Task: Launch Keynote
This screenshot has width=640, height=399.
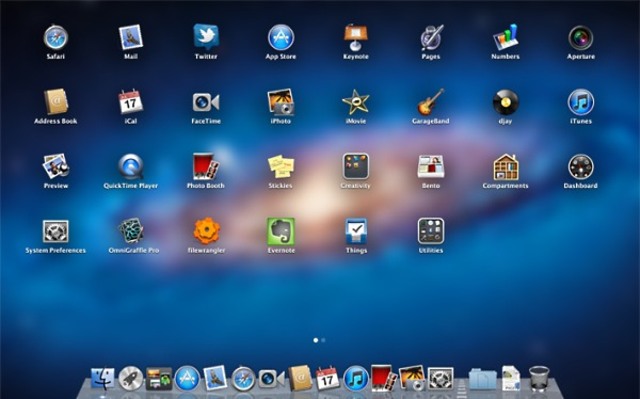Action: pos(356,37)
